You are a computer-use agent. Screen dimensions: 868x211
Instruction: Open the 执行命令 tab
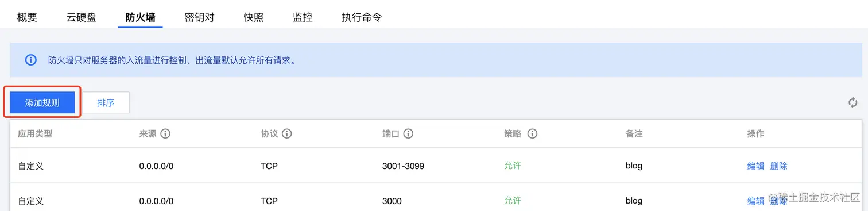pos(362,17)
